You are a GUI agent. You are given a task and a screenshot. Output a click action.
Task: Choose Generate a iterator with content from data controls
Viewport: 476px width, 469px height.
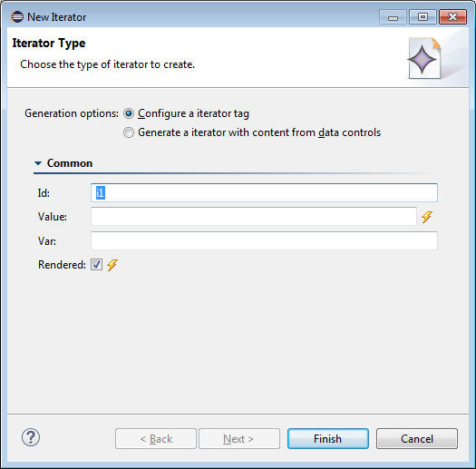click(x=129, y=132)
